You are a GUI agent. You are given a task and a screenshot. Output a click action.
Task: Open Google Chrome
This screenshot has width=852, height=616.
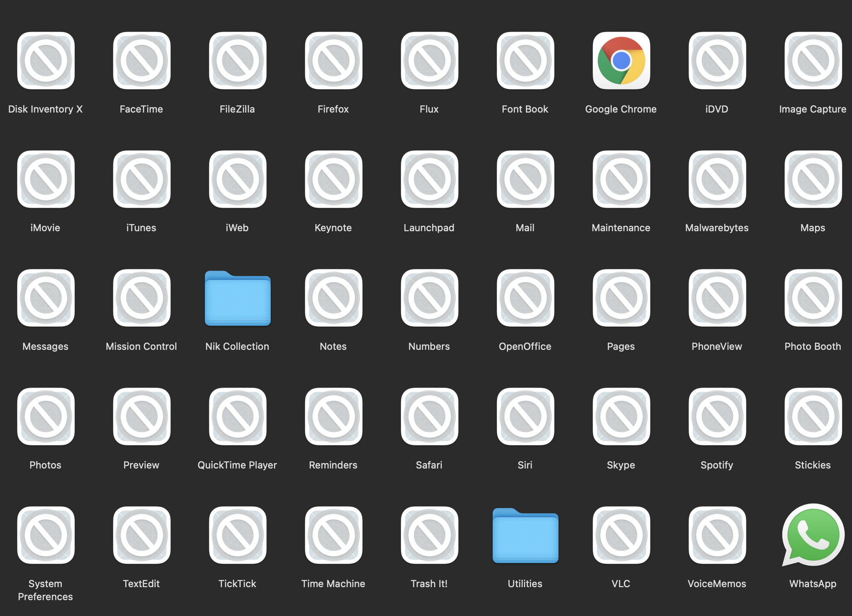pos(621,61)
